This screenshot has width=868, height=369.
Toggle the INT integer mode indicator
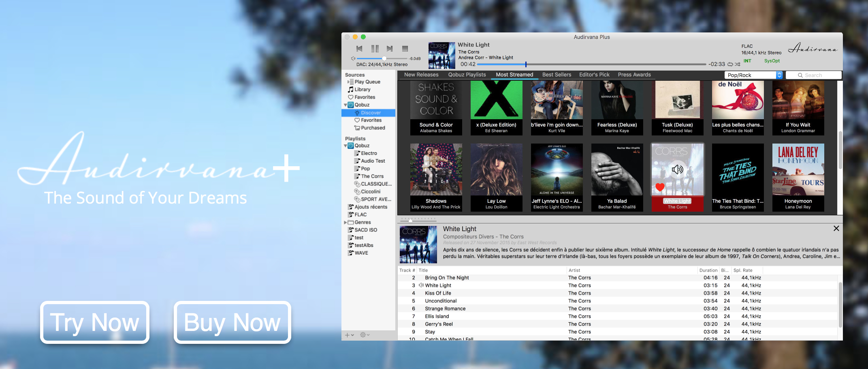[747, 61]
